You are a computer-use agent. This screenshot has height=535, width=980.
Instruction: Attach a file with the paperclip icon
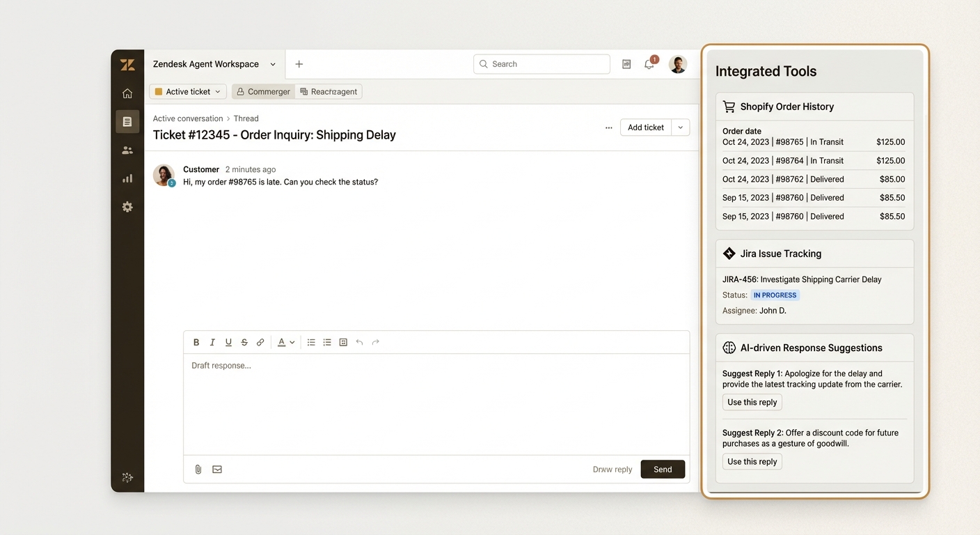click(198, 469)
